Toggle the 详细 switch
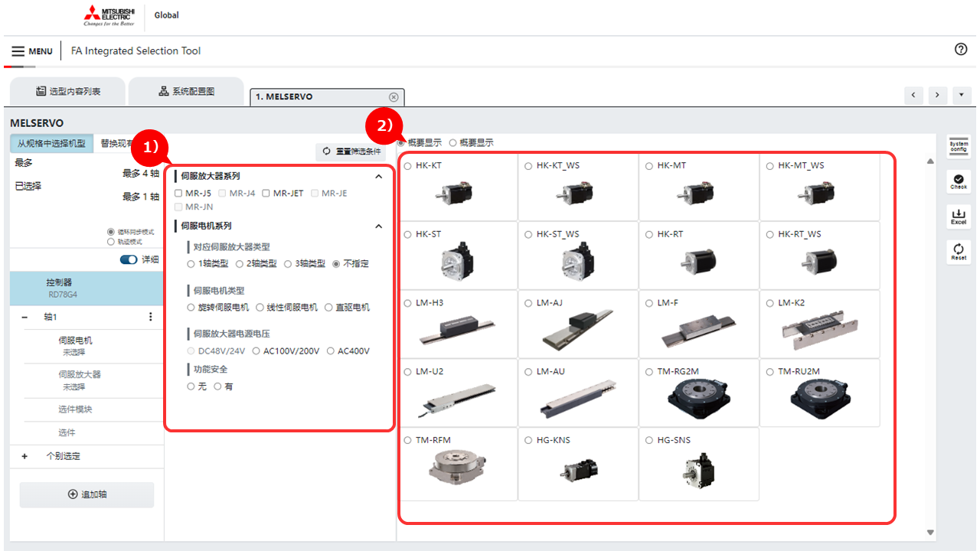The height and width of the screenshot is (551, 980). coord(129,259)
